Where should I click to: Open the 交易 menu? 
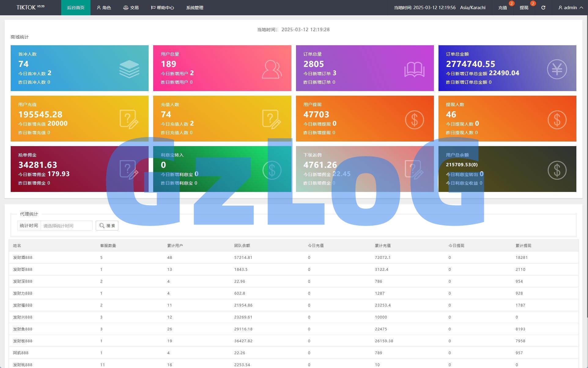(131, 8)
